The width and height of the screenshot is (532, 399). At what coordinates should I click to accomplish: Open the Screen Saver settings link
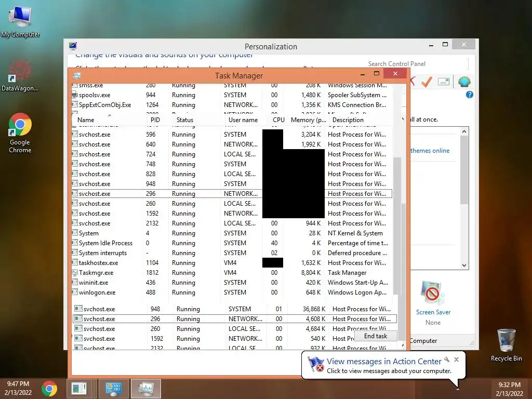(x=433, y=312)
